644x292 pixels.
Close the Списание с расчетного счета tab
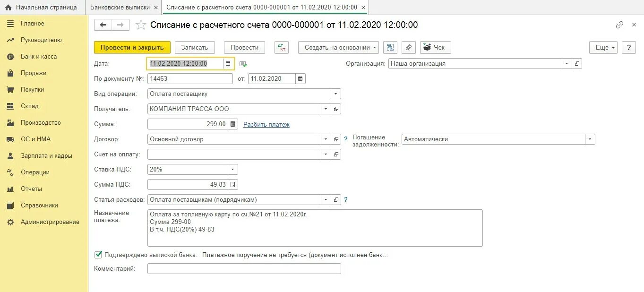(363, 8)
